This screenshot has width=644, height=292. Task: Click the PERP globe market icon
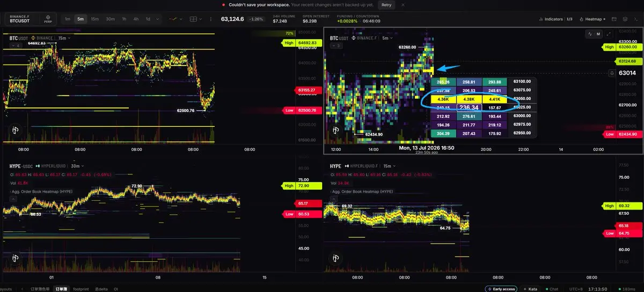49,19
